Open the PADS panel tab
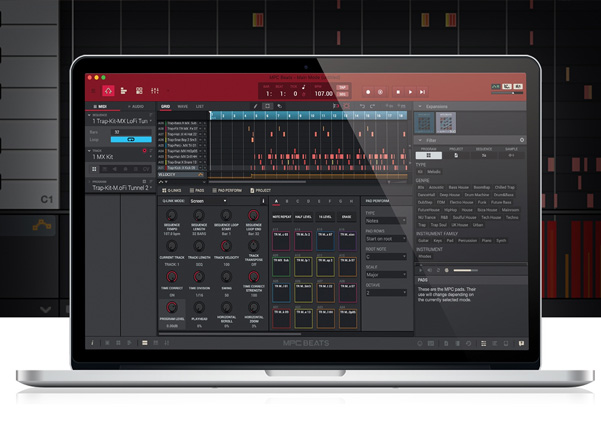Screen dimensions: 601x436 (197, 190)
